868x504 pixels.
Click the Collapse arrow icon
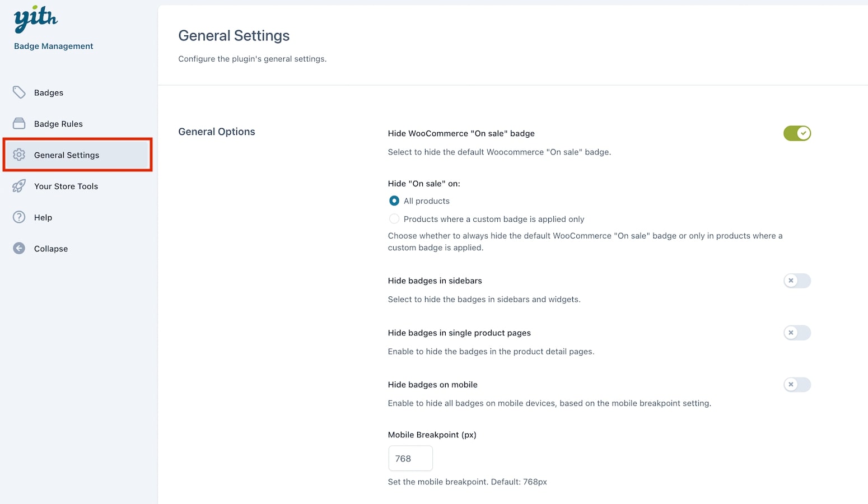point(19,248)
